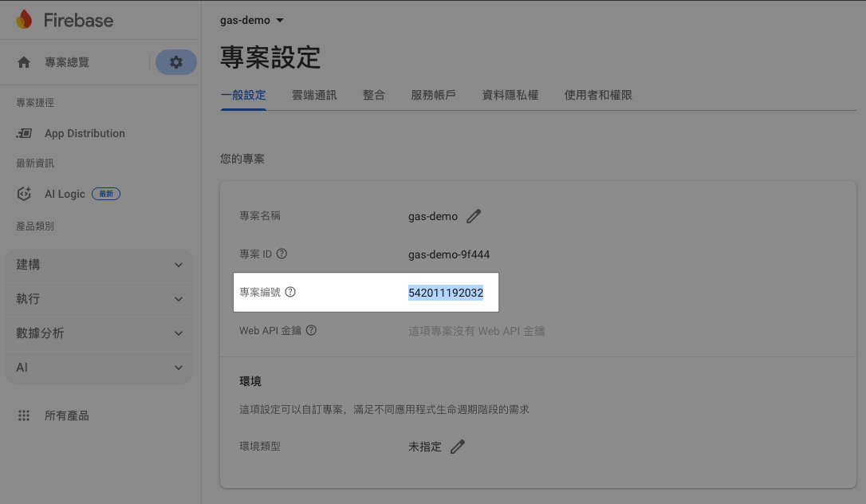Open help icon next to 專案 ID

coord(281,254)
